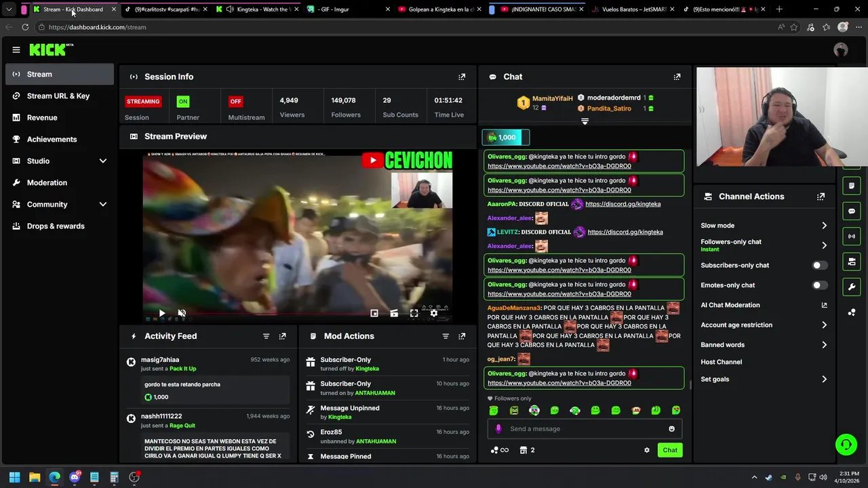Click the browser address bar URL
Screen dimensions: 868x488
97,27
